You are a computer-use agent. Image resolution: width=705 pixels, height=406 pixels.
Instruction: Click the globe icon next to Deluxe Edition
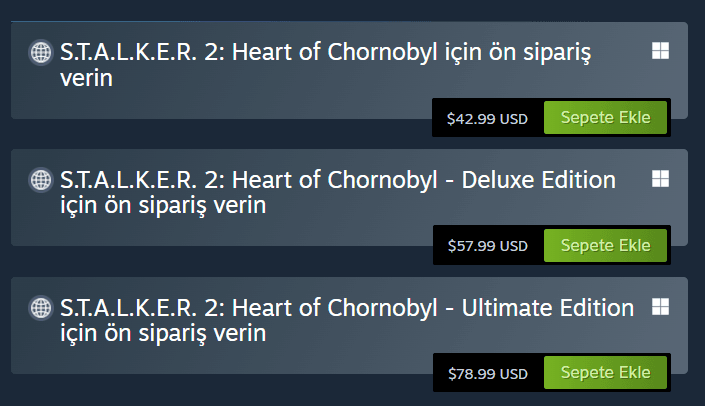click(x=41, y=180)
